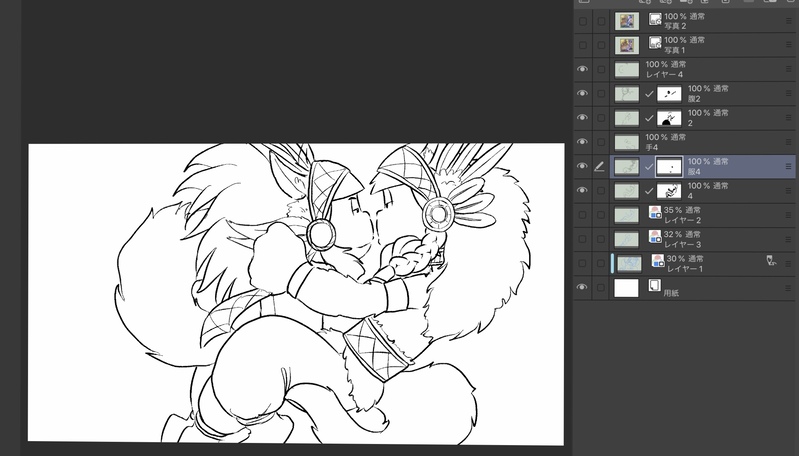Click the layer color icon on レイヤー 3

(655, 236)
